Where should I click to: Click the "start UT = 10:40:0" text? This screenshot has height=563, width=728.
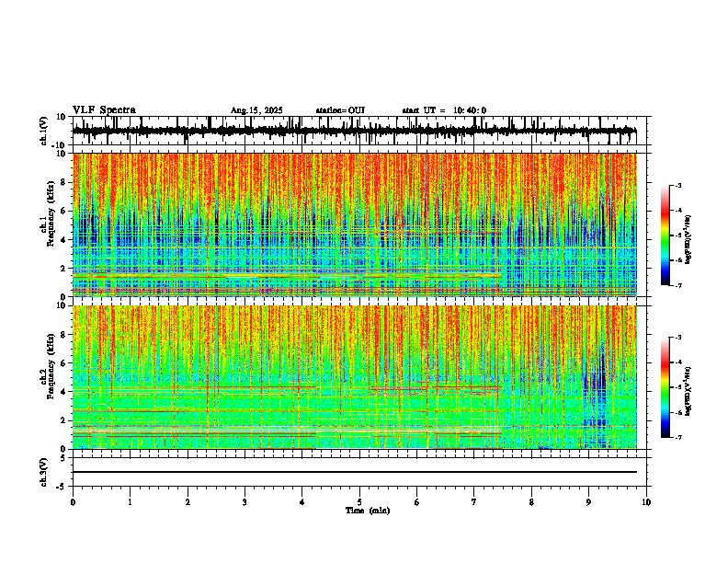(x=444, y=110)
